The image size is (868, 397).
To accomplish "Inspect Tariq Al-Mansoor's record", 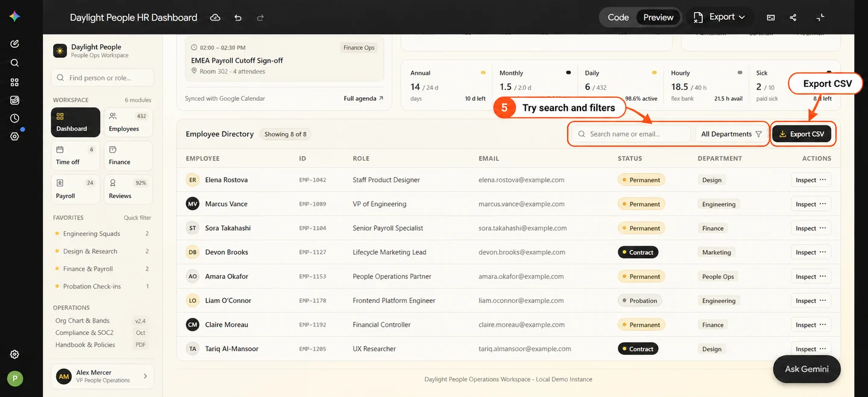I will pyautogui.click(x=811, y=349).
